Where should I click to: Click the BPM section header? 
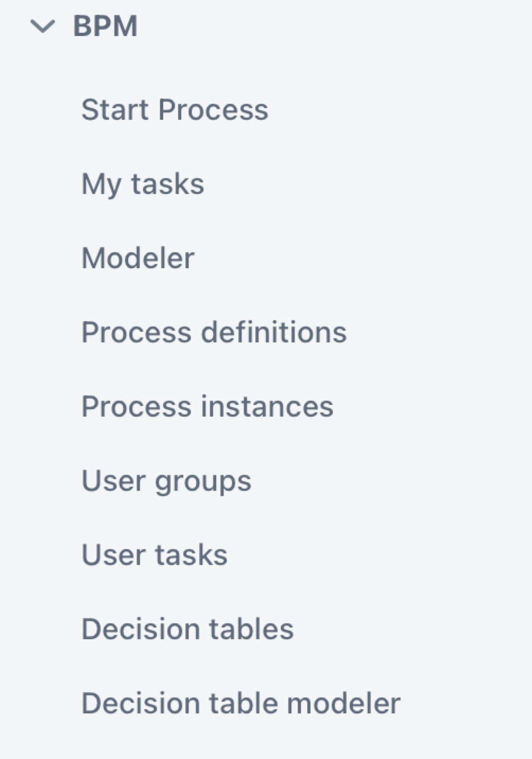pyautogui.click(x=105, y=25)
